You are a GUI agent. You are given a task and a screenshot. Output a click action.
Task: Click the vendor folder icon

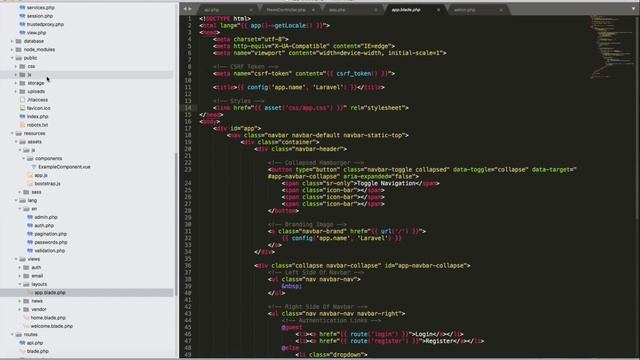(26, 309)
